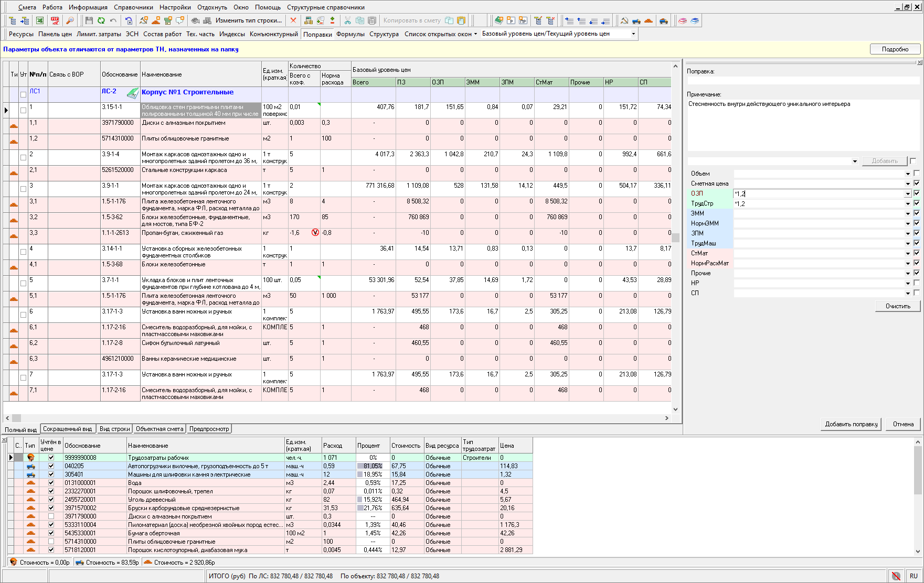Click the Очистить button

point(898,306)
